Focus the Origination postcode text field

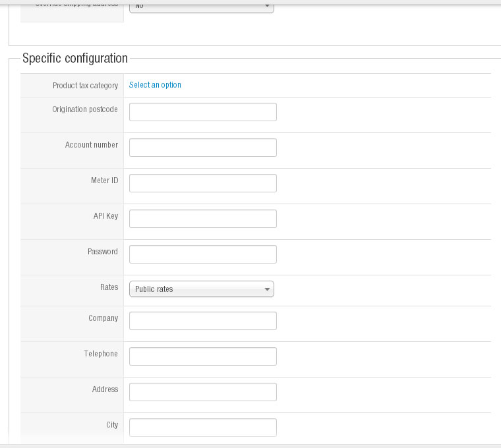coord(202,112)
